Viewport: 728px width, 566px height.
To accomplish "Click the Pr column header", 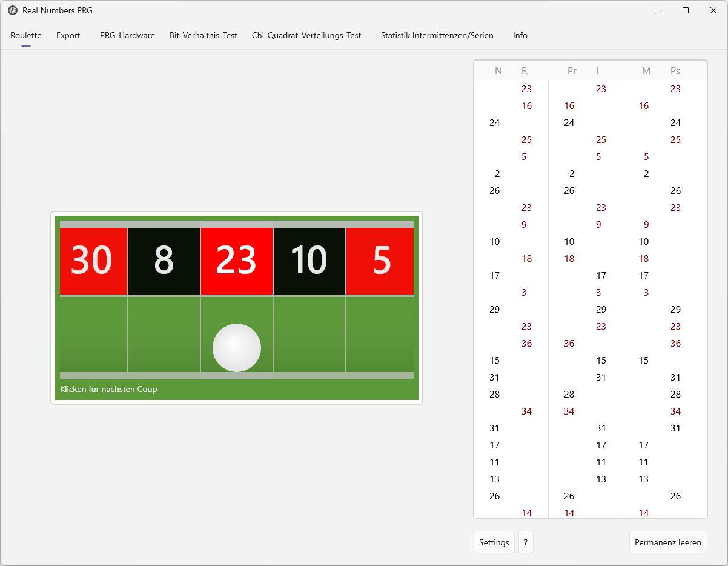I will click(572, 70).
